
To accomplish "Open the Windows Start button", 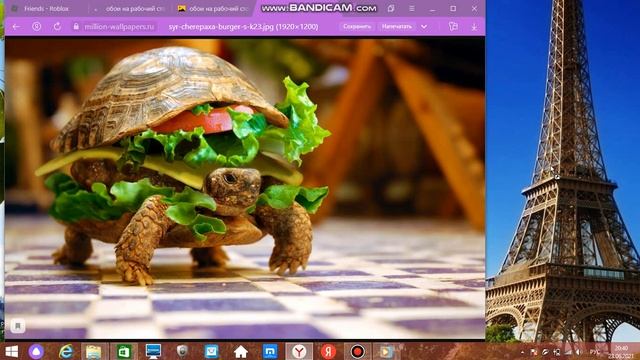I will click(x=11, y=351).
